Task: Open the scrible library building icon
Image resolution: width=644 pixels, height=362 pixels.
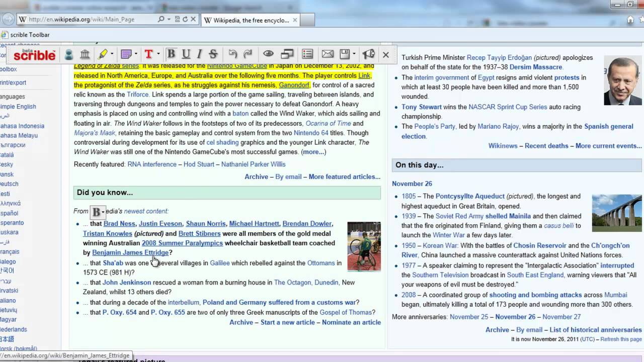Action: (x=85, y=54)
